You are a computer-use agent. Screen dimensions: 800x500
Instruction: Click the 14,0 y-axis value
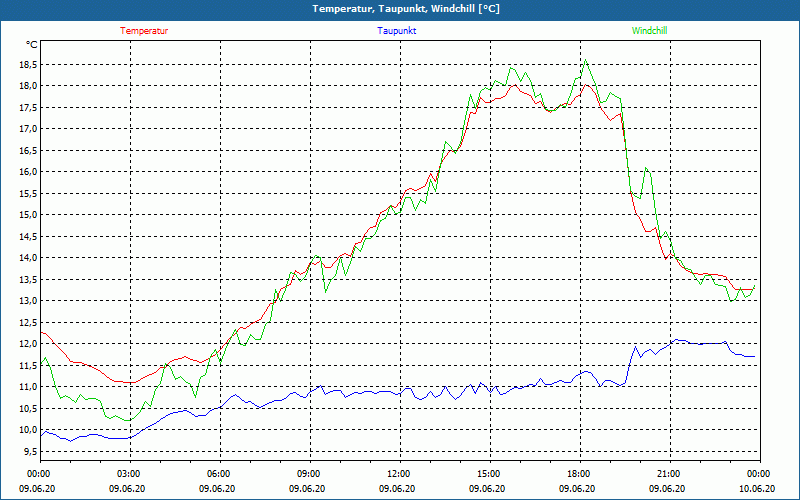click(x=29, y=258)
